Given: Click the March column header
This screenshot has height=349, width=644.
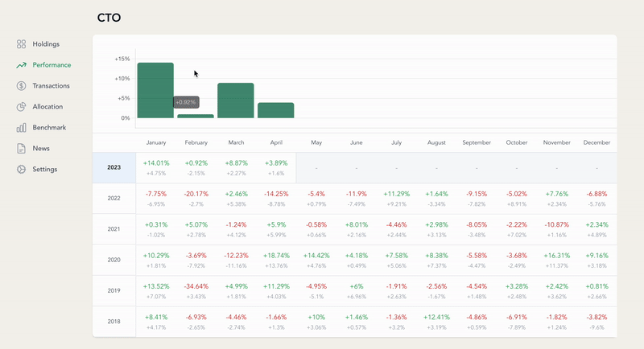Looking at the screenshot, I should [236, 142].
